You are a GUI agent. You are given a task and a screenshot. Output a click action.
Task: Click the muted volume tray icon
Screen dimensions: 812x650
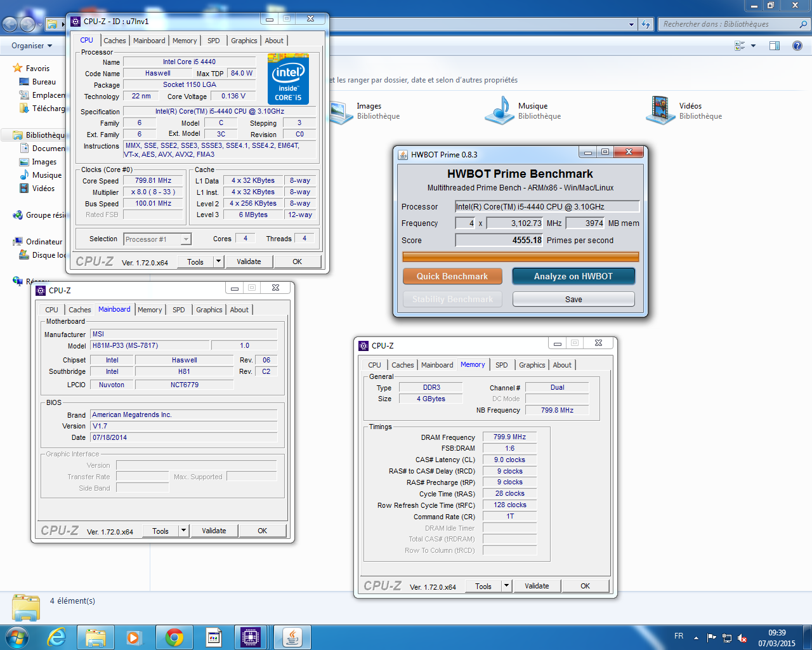[x=743, y=638]
